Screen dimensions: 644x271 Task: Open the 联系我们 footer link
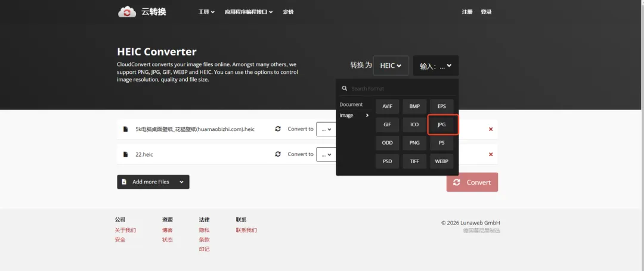click(x=246, y=230)
